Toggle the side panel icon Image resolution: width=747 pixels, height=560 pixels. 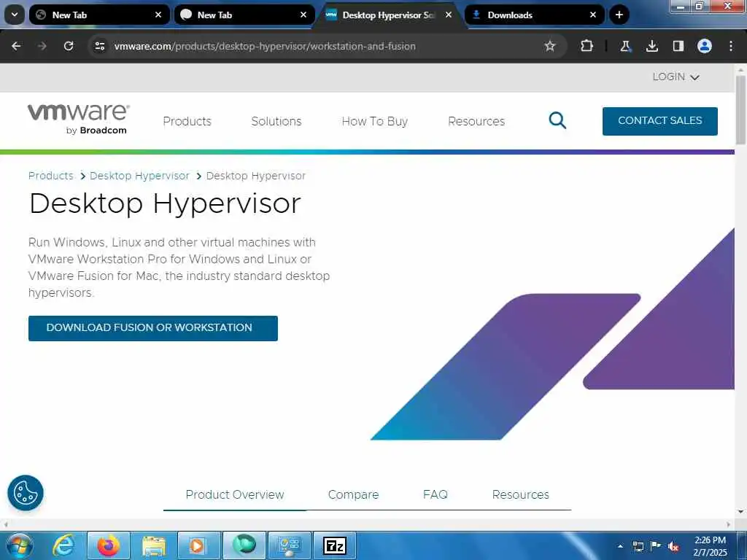(678, 46)
